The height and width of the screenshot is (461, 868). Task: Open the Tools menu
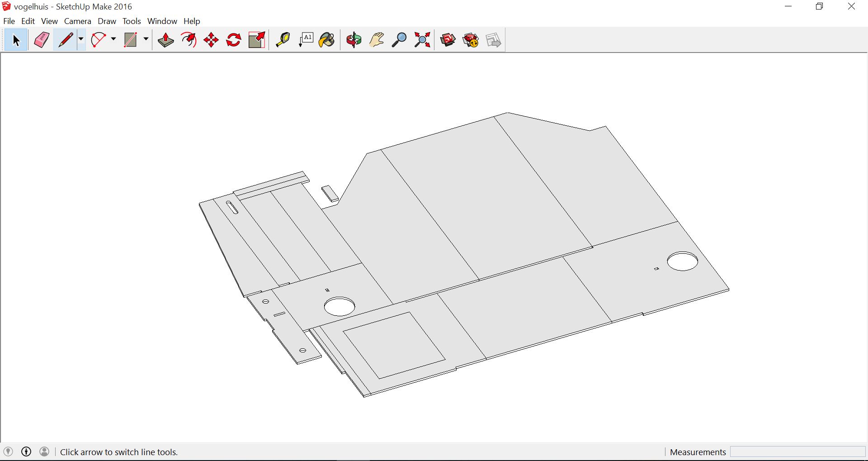pyautogui.click(x=132, y=21)
